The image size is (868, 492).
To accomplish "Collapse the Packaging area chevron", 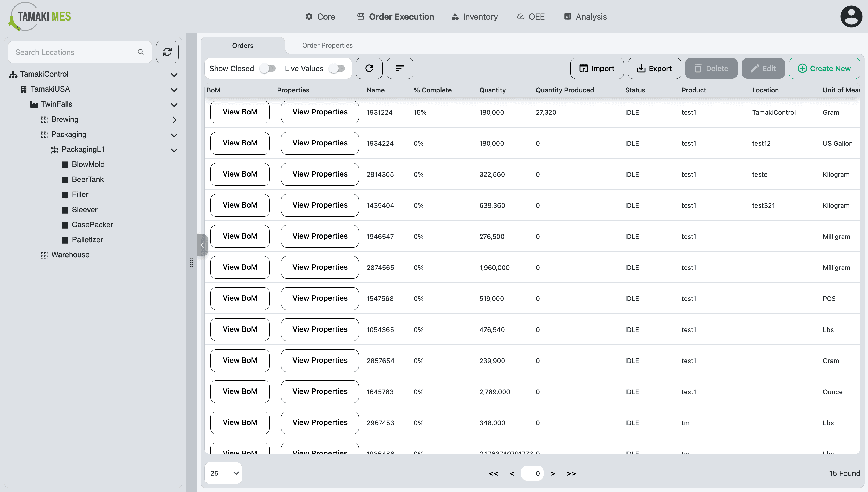I will (x=174, y=135).
